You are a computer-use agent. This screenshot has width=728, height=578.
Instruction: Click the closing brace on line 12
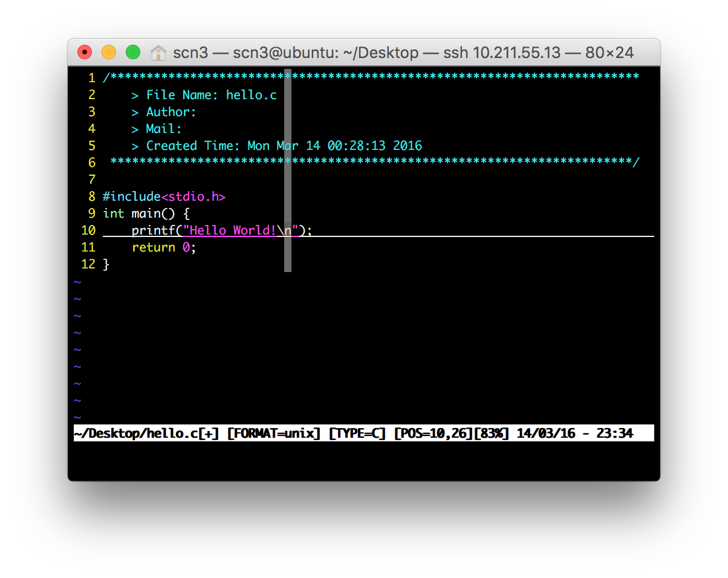[106, 264]
